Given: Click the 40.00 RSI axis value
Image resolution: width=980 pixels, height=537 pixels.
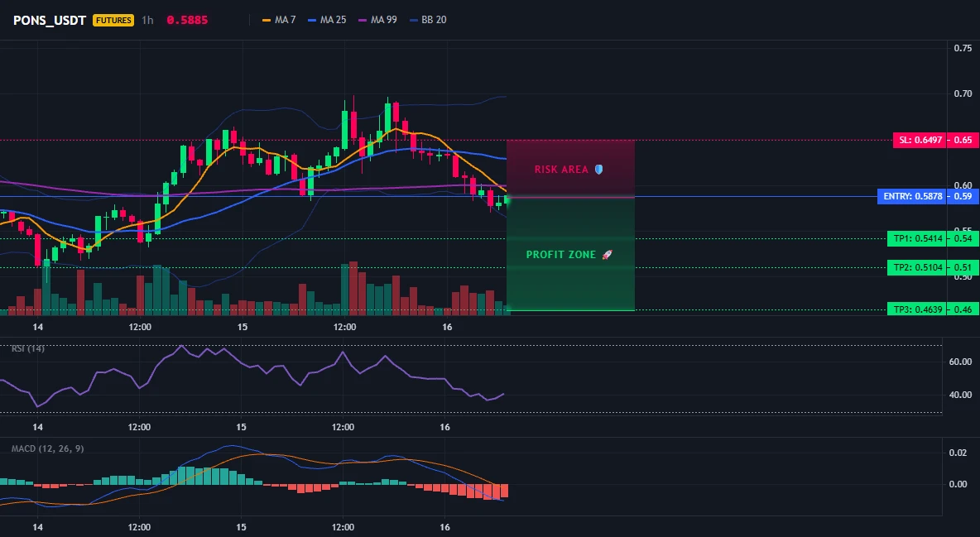Looking at the screenshot, I should click(961, 395).
